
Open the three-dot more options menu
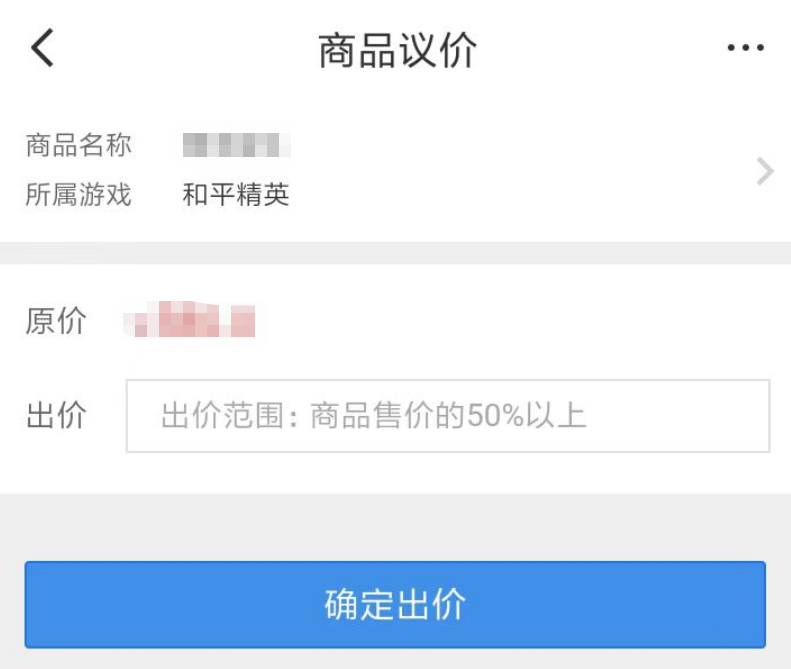point(745,48)
